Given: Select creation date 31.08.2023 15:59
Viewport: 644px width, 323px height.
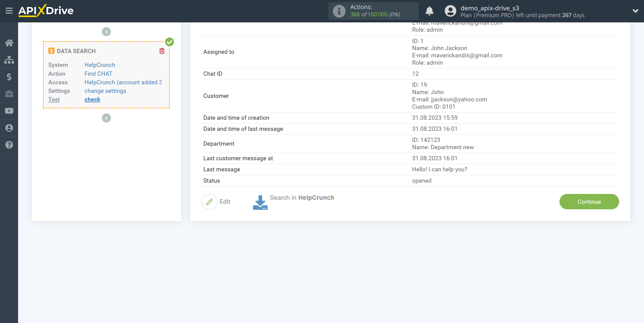Looking at the screenshot, I should pos(435,118).
